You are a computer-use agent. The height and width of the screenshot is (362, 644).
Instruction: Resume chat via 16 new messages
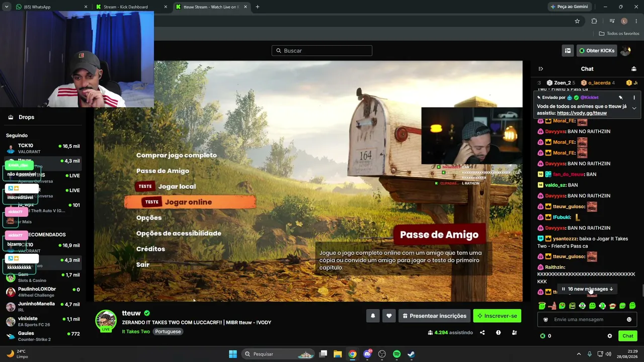pos(587,289)
